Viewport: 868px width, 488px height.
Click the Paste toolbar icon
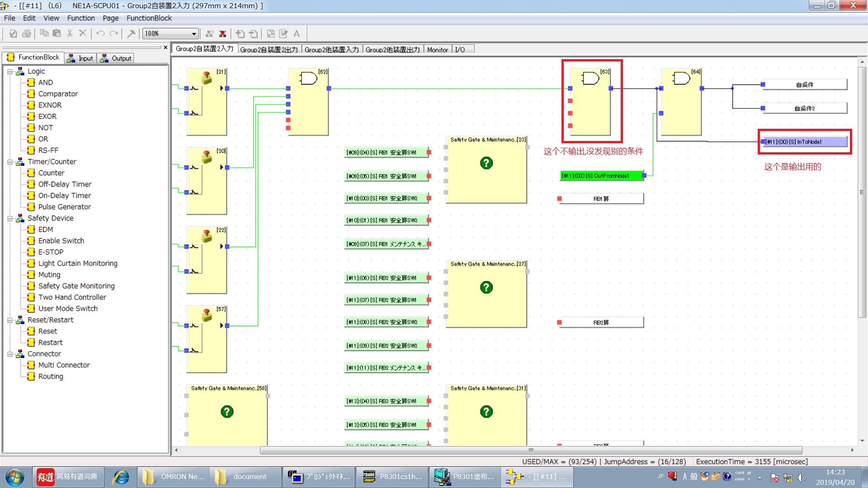coord(57,33)
